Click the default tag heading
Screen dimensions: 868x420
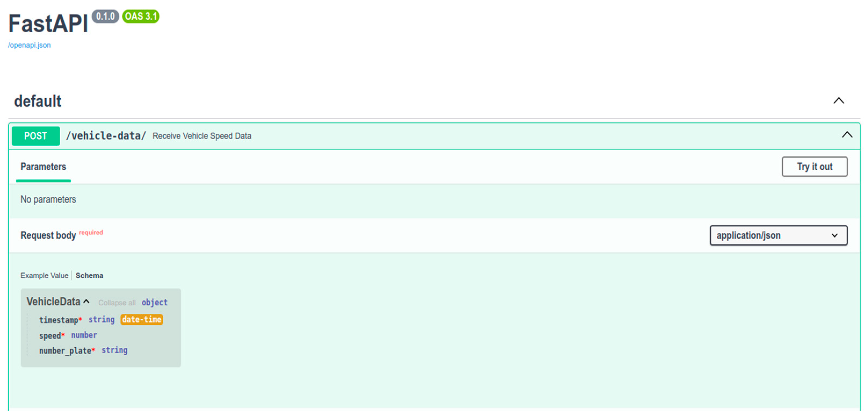click(x=37, y=101)
